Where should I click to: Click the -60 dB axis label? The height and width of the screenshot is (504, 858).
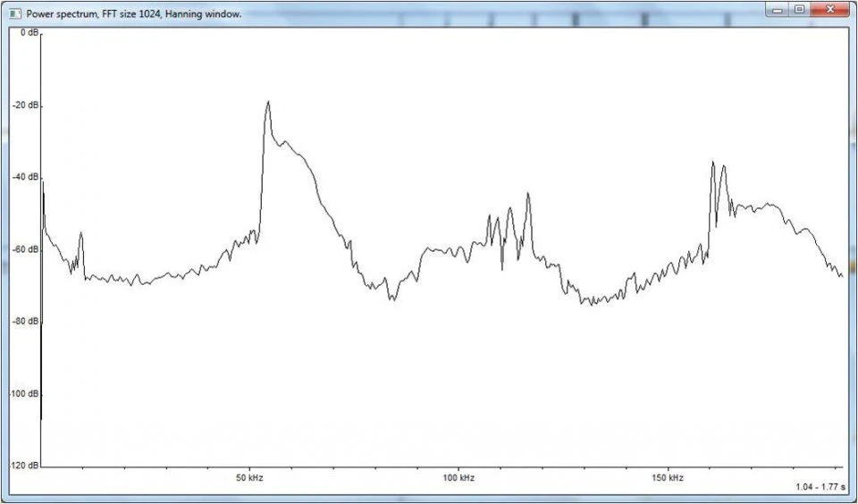[x=28, y=249]
